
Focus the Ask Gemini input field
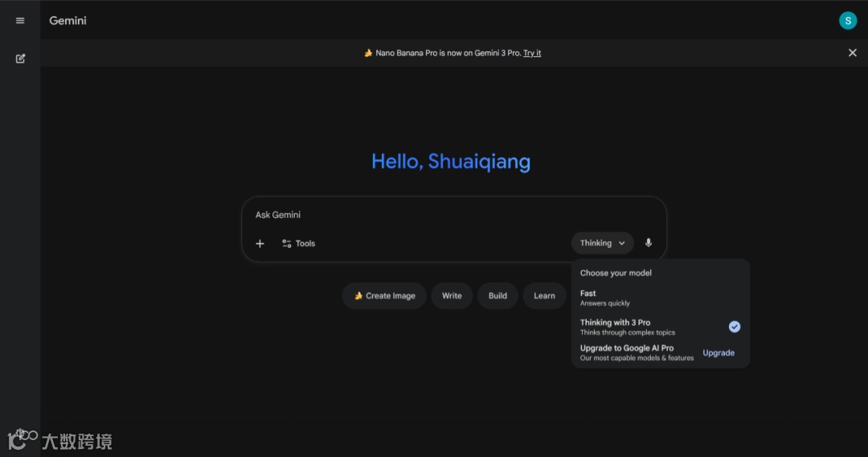point(454,215)
